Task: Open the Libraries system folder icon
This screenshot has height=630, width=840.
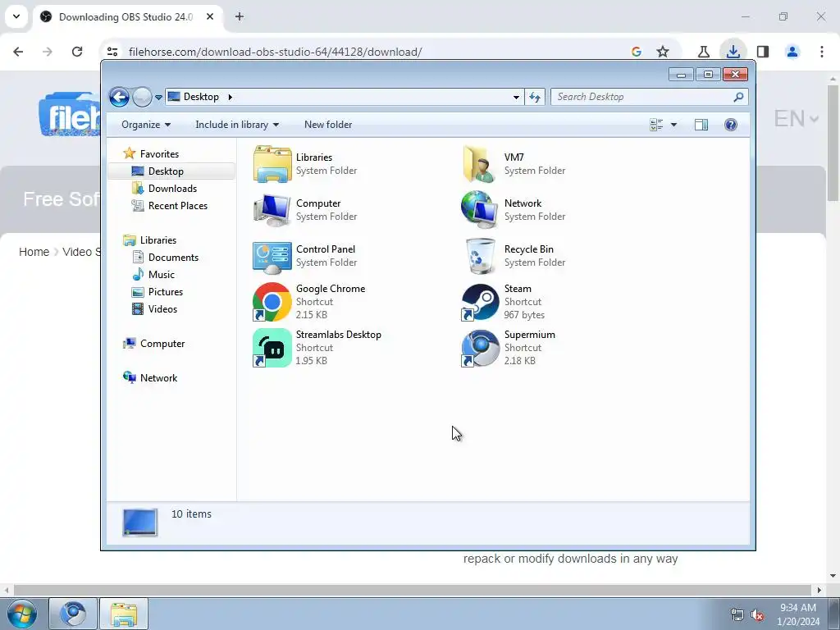Action: 272,164
